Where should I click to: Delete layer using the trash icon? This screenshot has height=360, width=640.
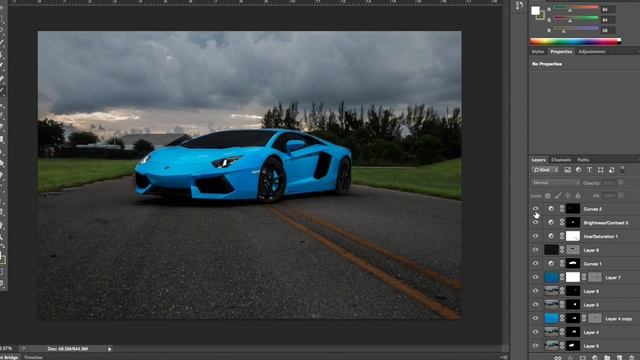[632, 358]
